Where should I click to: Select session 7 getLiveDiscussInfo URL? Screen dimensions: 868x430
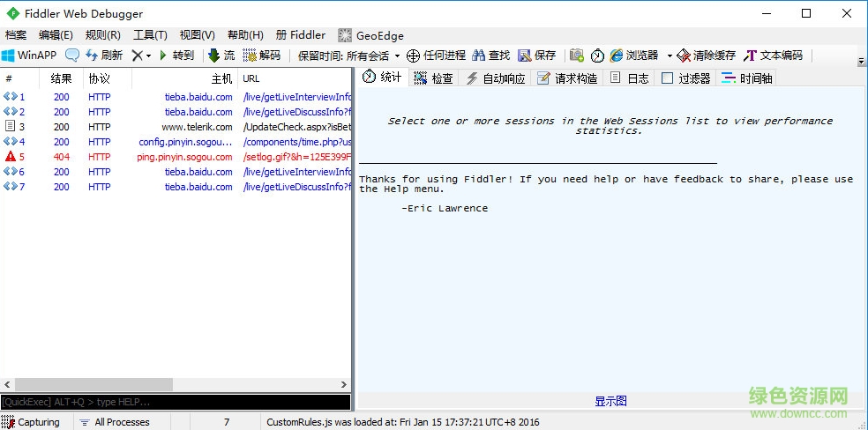tap(297, 187)
